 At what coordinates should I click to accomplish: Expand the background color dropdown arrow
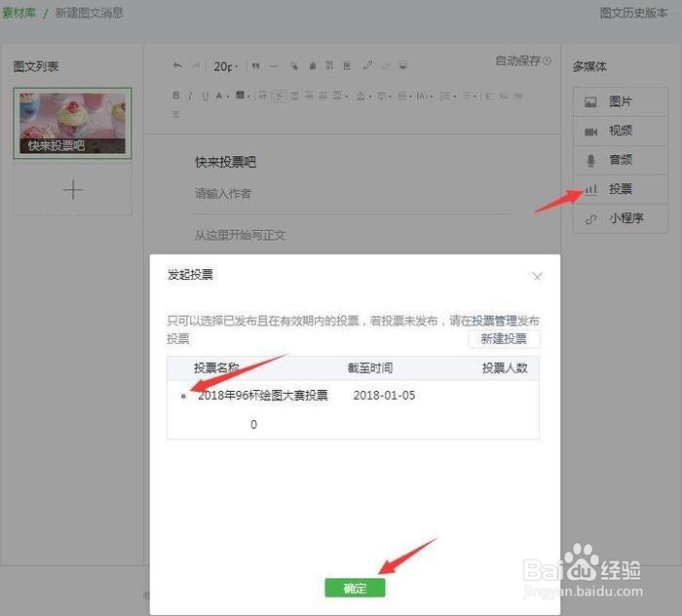[247, 96]
